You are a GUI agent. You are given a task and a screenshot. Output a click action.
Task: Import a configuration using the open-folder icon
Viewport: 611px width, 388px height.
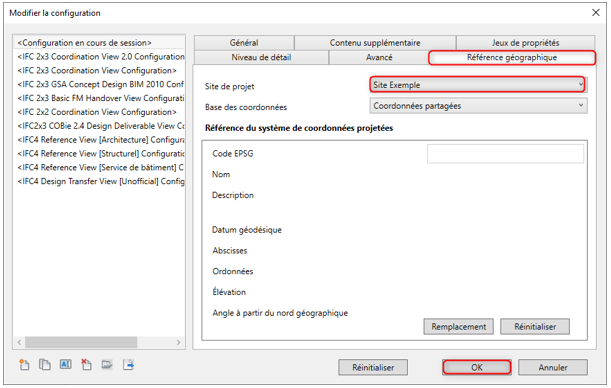point(107,365)
